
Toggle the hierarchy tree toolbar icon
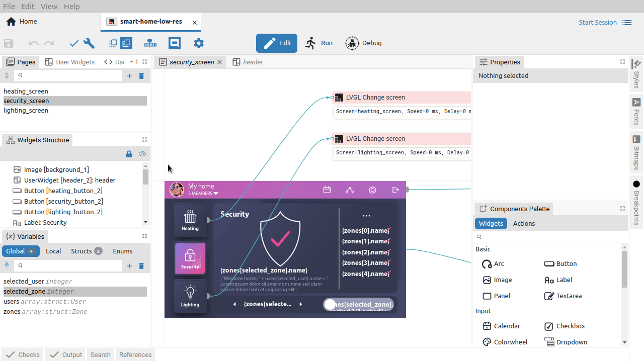tap(150, 43)
